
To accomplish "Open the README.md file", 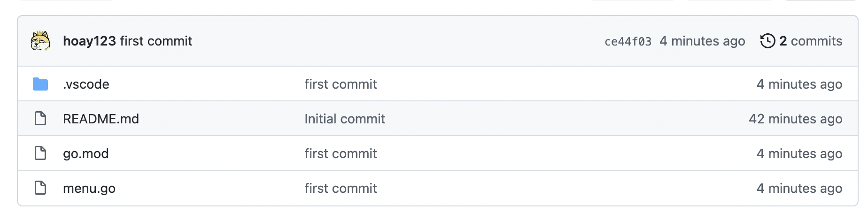I will (101, 119).
